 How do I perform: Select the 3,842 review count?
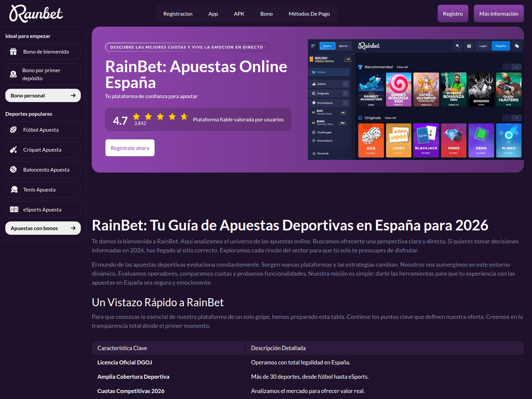coord(140,123)
